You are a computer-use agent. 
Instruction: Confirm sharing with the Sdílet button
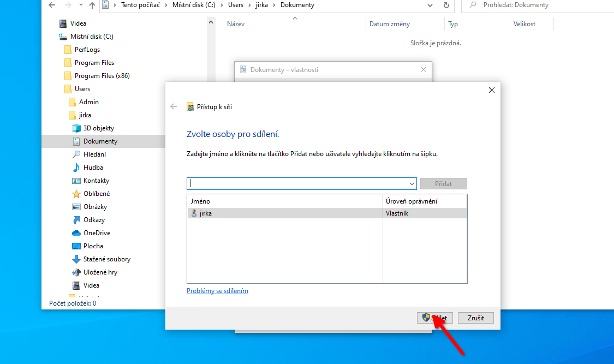(x=435, y=318)
